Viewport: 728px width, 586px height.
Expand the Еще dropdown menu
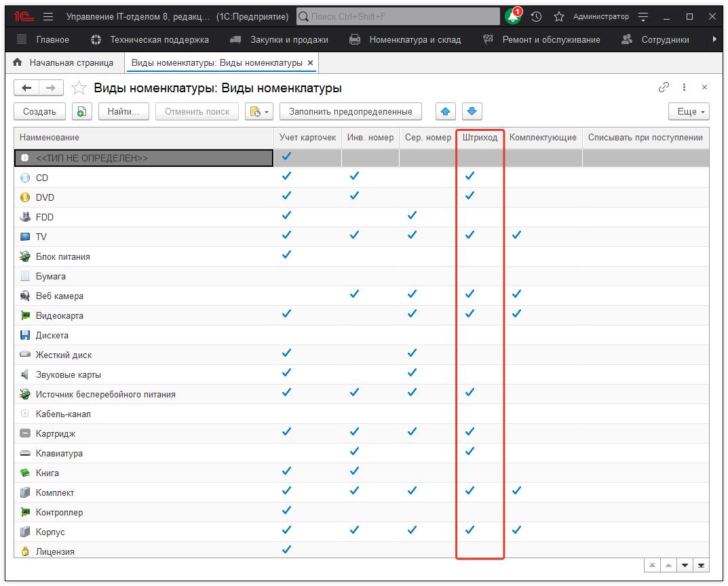688,111
